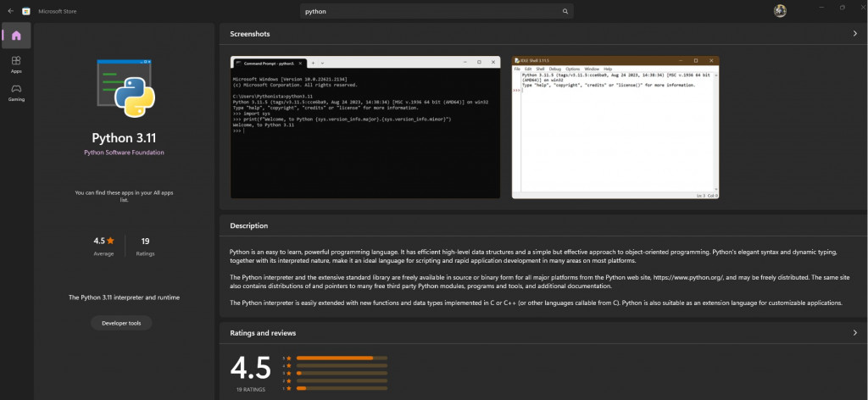868x400 pixels.
Task: Click the Microsoft Store title text
Action: (58, 11)
